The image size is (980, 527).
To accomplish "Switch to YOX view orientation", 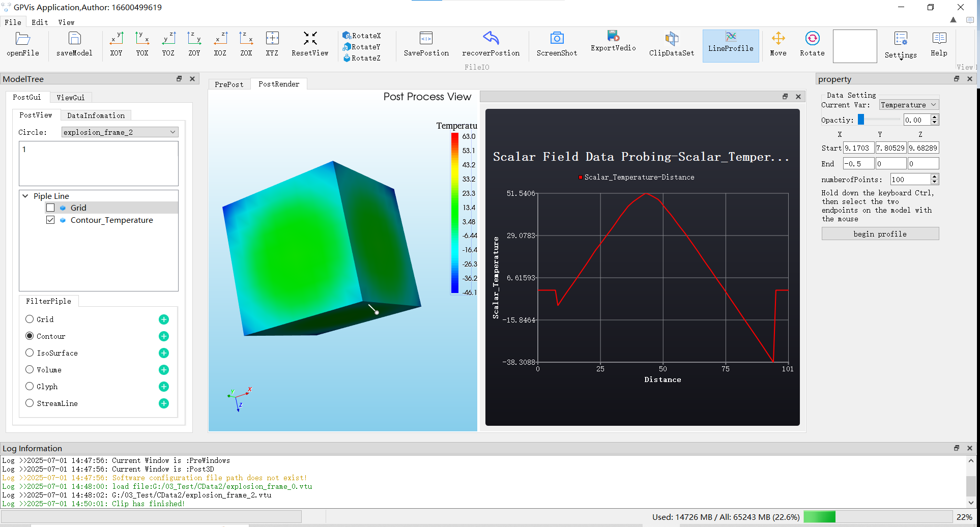I will 142,44.
